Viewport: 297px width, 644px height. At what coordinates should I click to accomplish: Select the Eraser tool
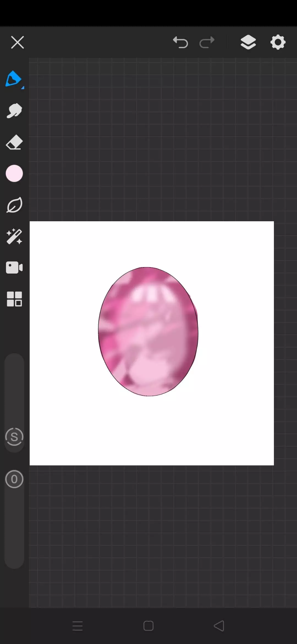tap(14, 142)
